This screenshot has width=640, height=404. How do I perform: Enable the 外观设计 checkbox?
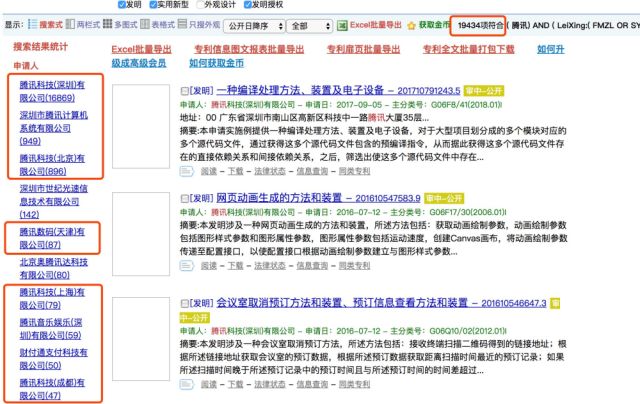[200, 4]
